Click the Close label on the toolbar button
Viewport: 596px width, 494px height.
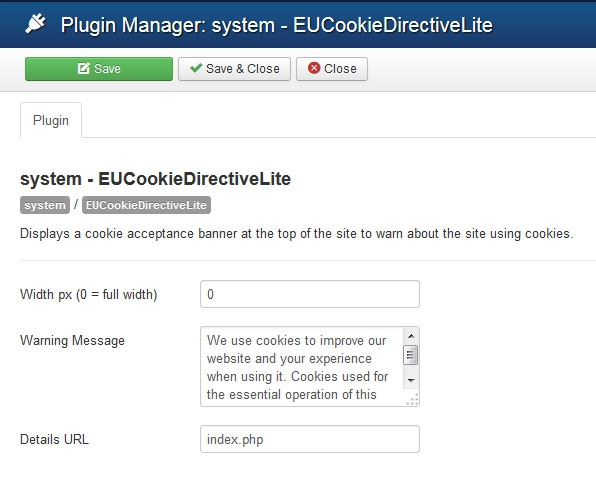click(x=340, y=69)
